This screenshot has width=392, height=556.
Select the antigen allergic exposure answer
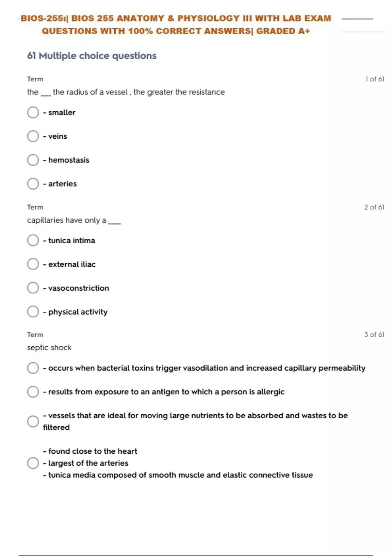click(33, 392)
